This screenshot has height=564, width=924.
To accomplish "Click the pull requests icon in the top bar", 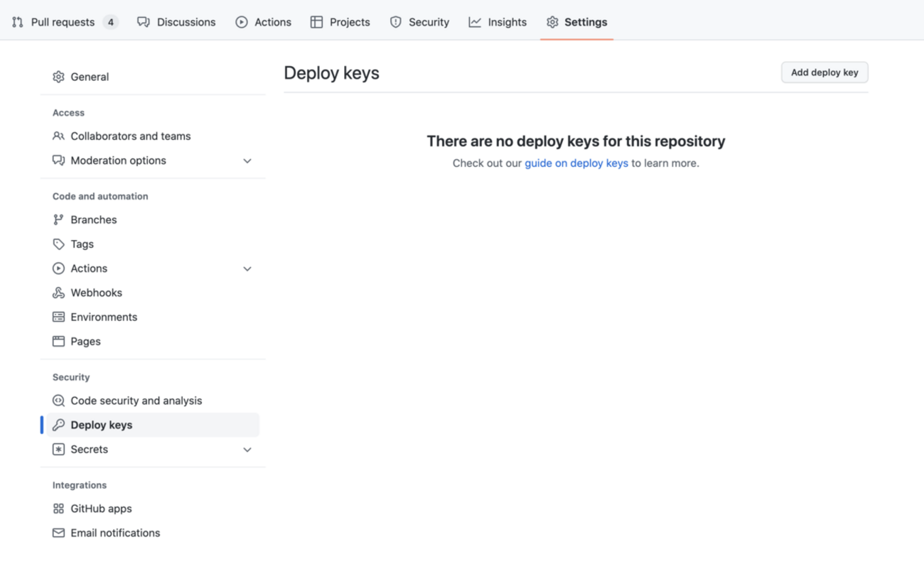I will 17,21.
